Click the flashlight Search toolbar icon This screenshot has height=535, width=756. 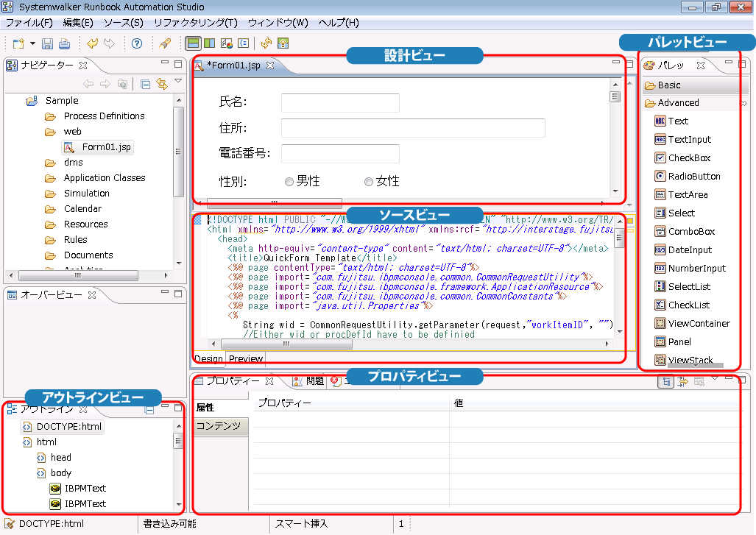[165, 44]
